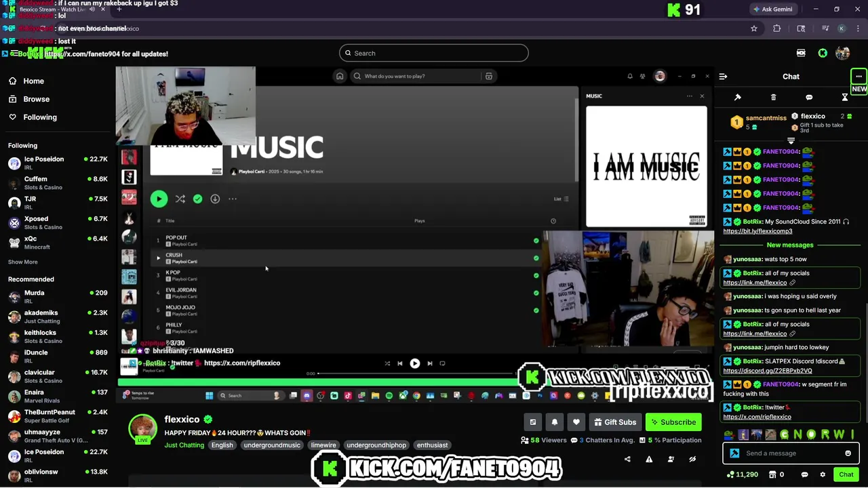Open xQc channel in Following list
Viewport: 868px width, 488px height.
(58, 242)
